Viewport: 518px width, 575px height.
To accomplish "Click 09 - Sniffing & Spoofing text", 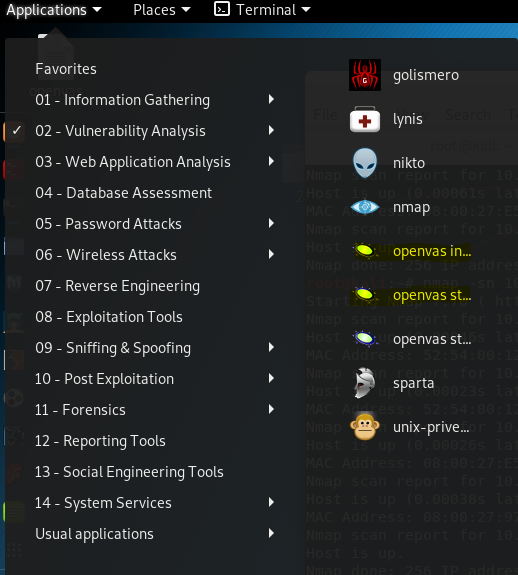I will coord(113,348).
